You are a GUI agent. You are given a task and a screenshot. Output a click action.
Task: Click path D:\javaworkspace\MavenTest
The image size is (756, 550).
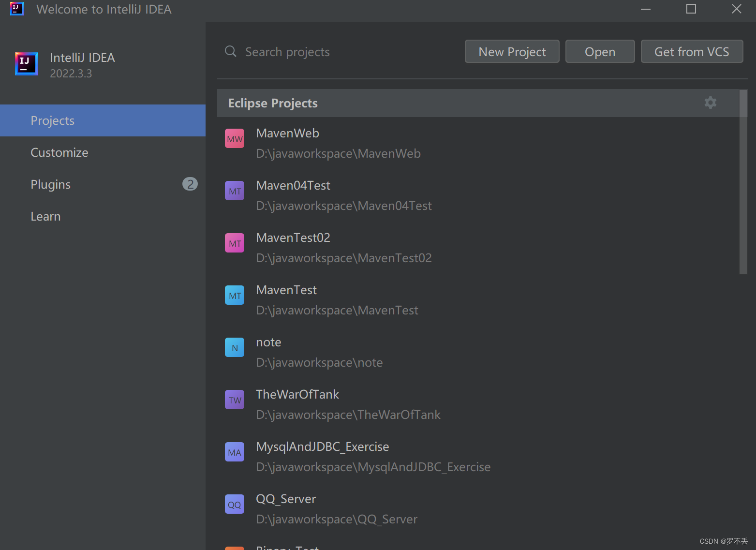click(x=337, y=310)
